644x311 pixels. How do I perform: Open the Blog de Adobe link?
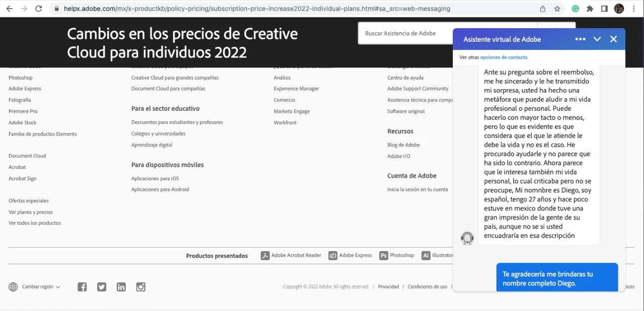click(x=404, y=145)
